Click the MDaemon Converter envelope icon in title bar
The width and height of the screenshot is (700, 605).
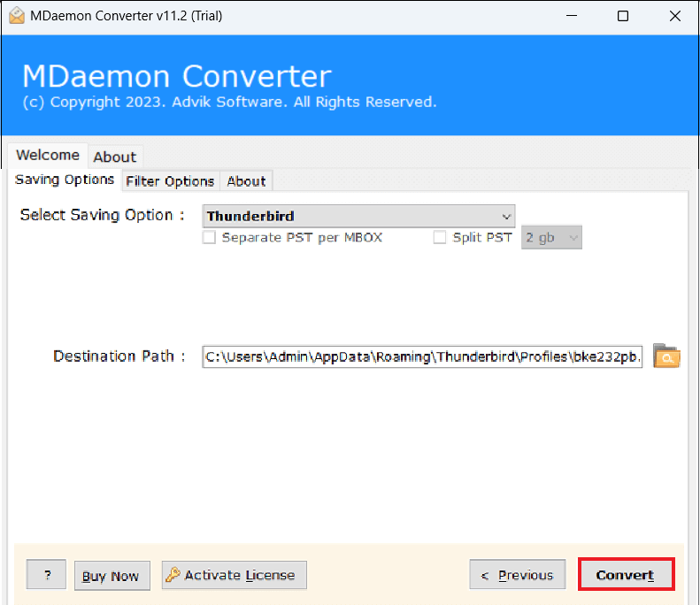[x=17, y=16]
